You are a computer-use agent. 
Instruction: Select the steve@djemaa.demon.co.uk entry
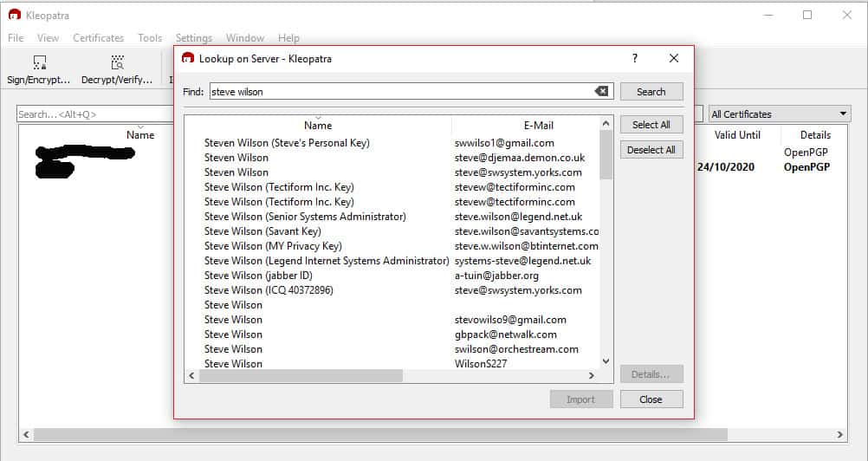(520, 158)
